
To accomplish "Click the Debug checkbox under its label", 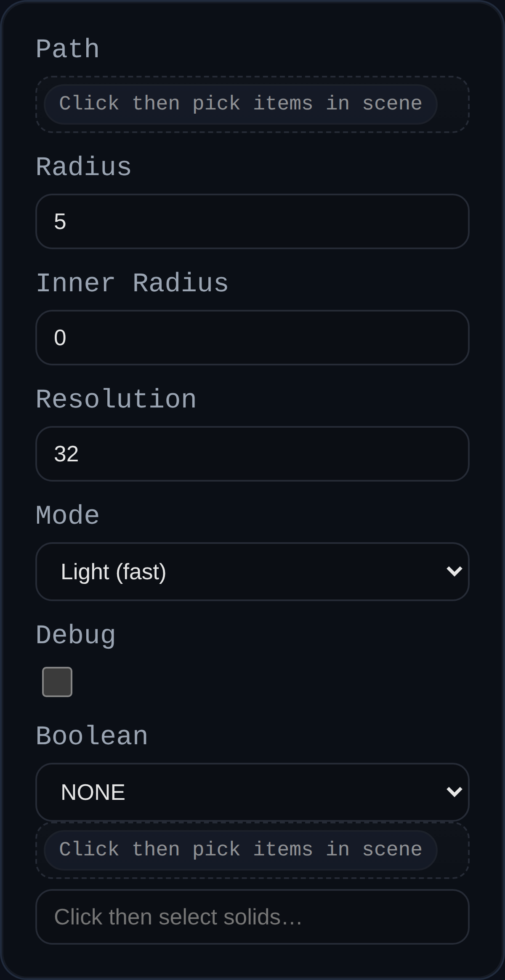I will coord(57,682).
